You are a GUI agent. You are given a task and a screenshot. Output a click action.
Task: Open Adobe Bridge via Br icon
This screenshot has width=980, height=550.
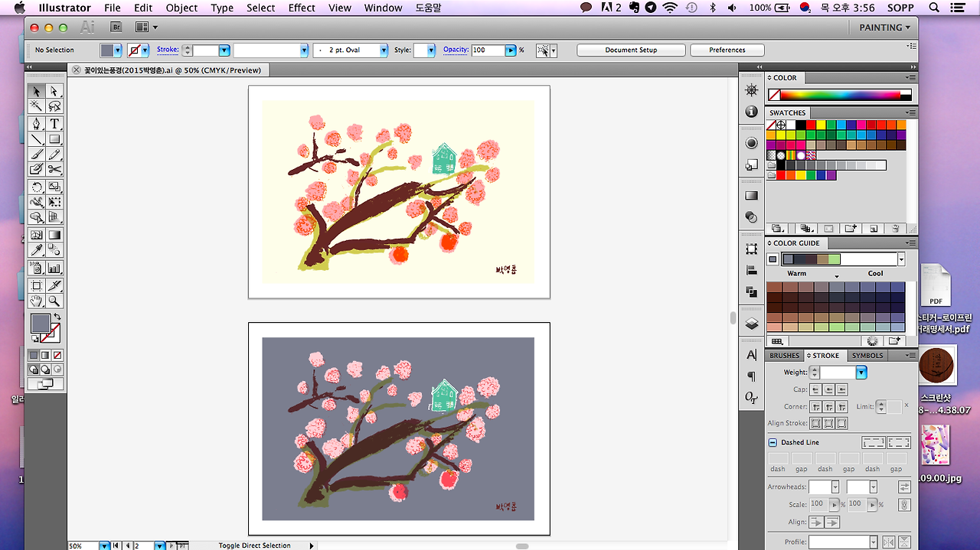point(116,27)
